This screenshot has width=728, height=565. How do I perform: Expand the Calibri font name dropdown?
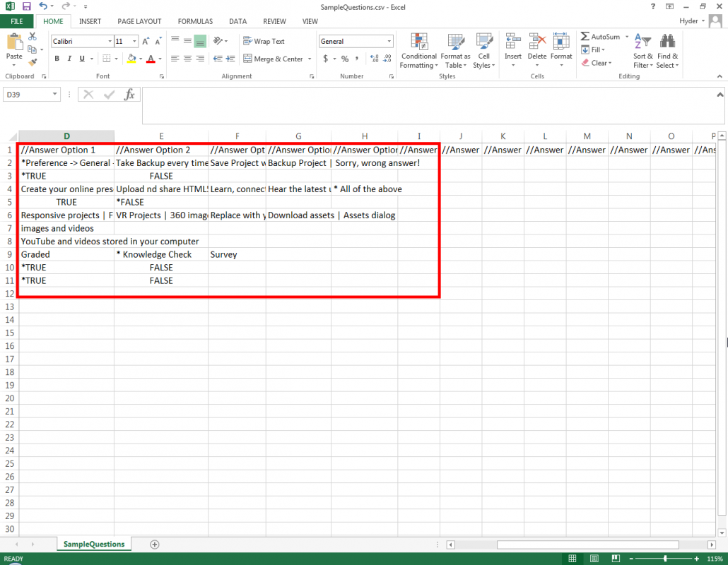[110, 42]
